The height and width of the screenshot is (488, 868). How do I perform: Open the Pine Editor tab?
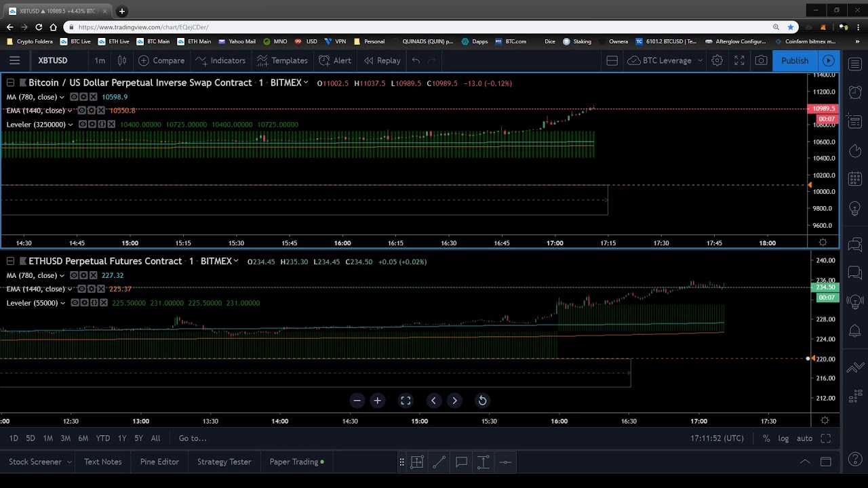pyautogui.click(x=160, y=462)
